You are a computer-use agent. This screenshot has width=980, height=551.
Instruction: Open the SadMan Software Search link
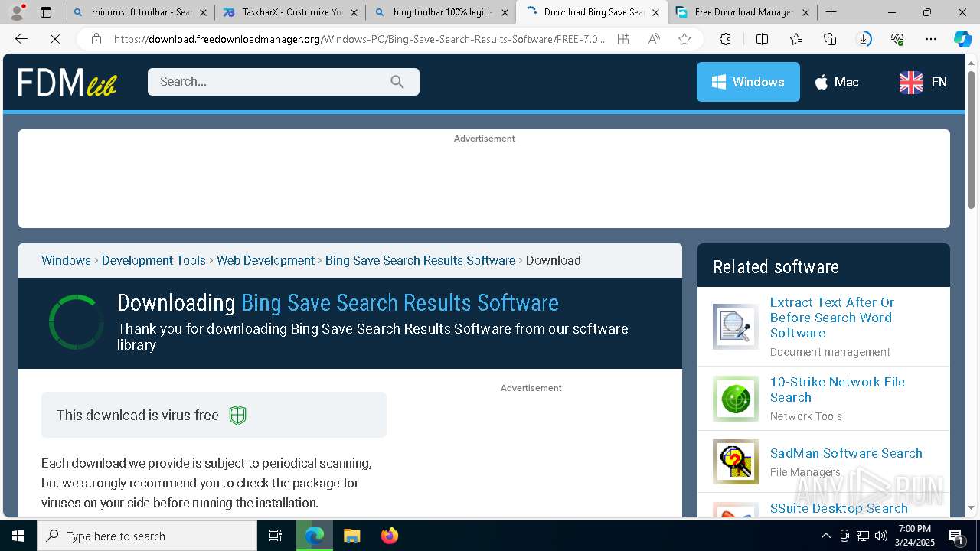point(846,453)
